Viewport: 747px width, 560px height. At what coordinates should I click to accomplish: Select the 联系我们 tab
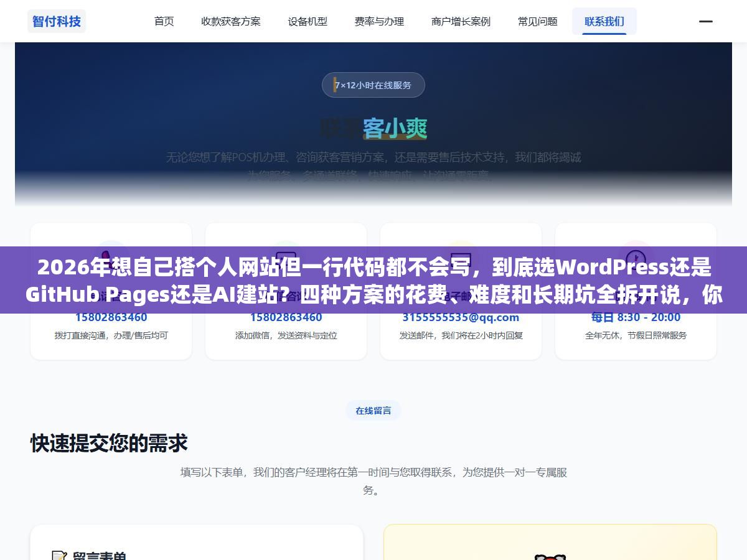[604, 21]
